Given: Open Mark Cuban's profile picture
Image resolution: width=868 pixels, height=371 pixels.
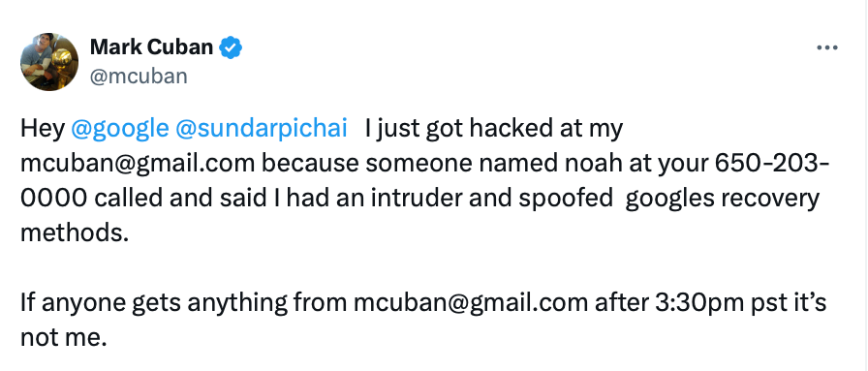Looking at the screenshot, I should (49, 61).
